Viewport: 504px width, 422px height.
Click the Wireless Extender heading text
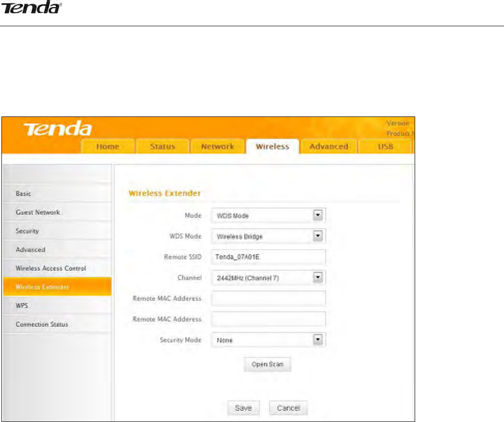point(164,193)
